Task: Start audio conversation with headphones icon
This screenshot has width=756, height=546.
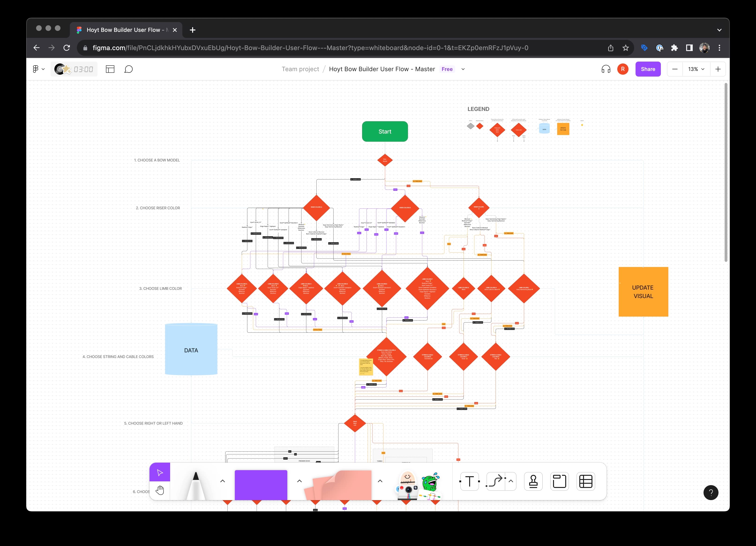Action: pyautogui.click(x=606, y=69)
